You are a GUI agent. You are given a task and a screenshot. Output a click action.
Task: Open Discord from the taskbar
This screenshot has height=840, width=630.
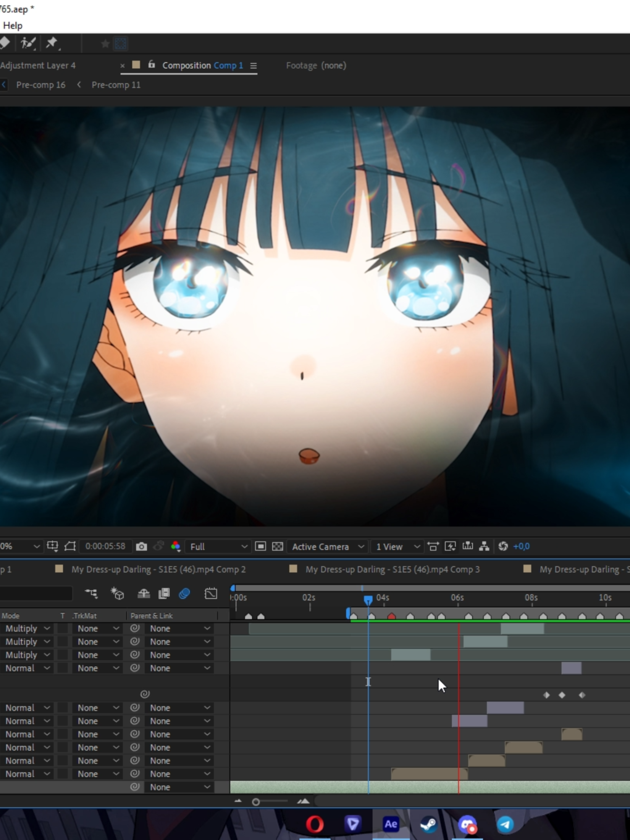(x=467, y=824)
